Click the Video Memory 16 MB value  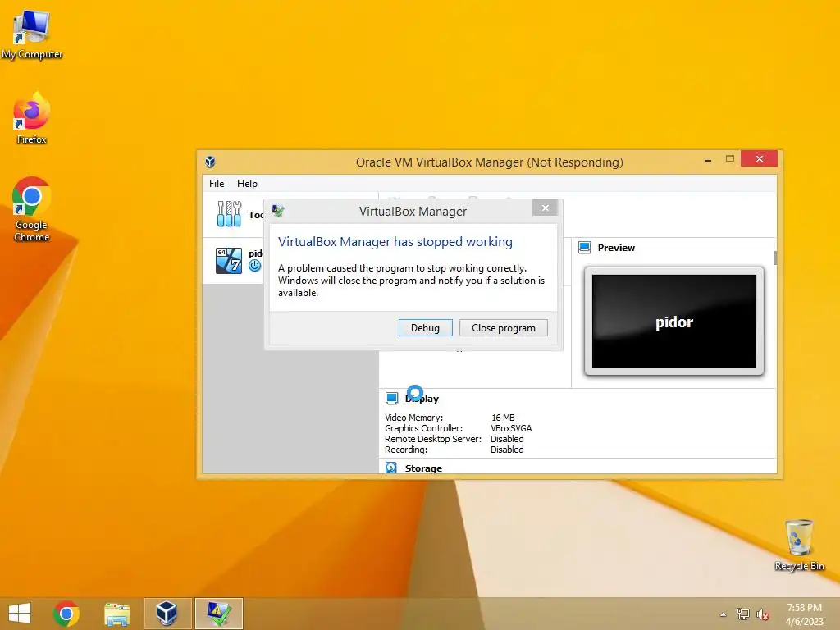(x=503, y=418)
